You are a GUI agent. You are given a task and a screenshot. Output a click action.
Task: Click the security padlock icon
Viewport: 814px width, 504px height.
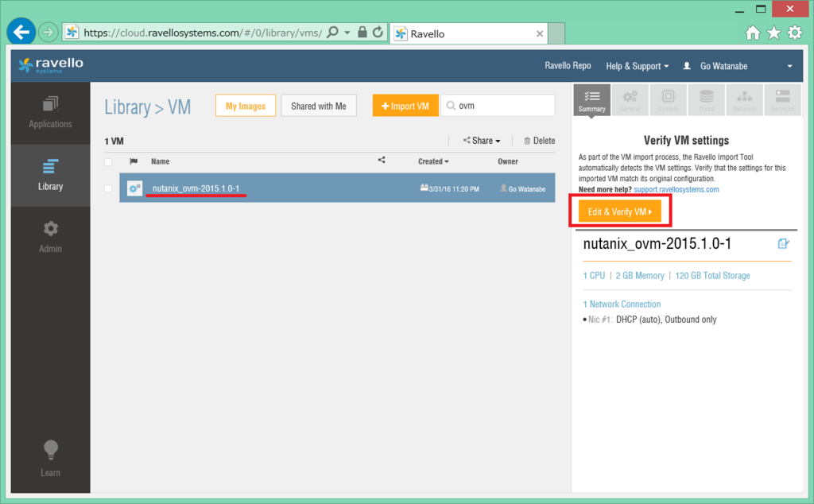coord(362,32)
